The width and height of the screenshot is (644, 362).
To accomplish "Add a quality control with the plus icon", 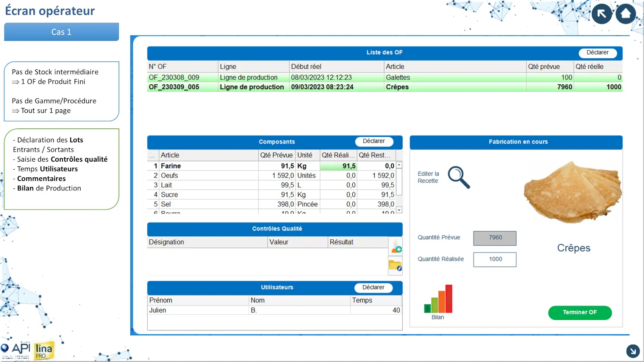I will click(x=395, y=247).
